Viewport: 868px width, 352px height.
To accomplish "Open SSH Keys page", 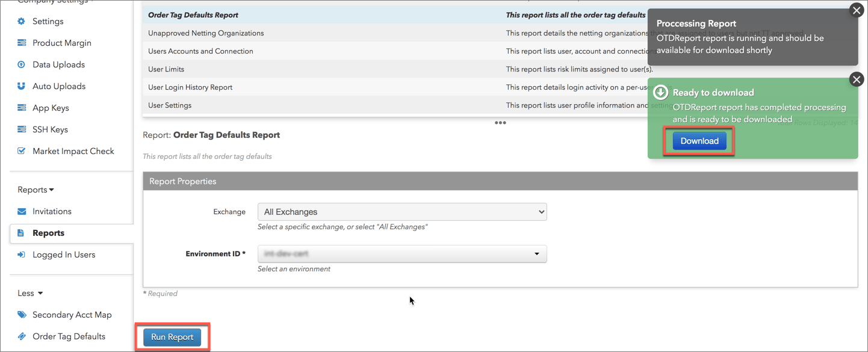I will click(x=50, y=129).
